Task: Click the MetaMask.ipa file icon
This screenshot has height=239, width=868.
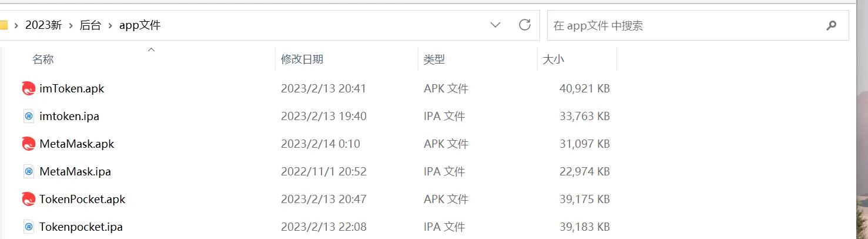Action: (29, 172)
